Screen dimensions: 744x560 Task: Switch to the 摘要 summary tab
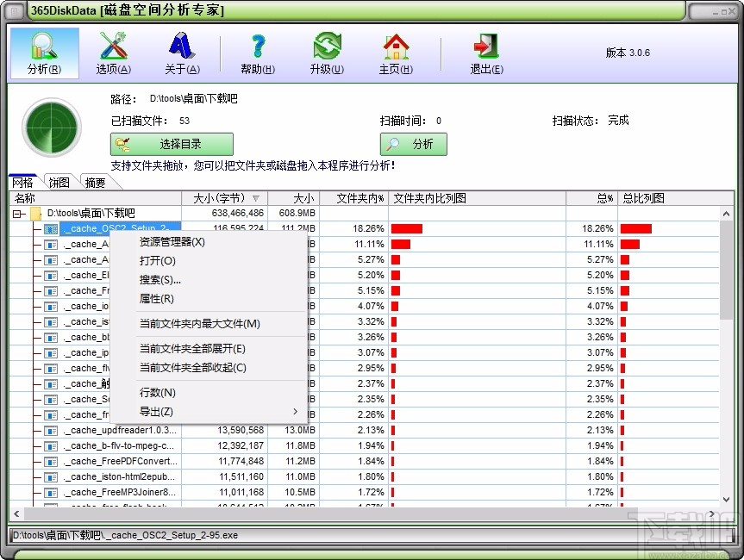94,182
